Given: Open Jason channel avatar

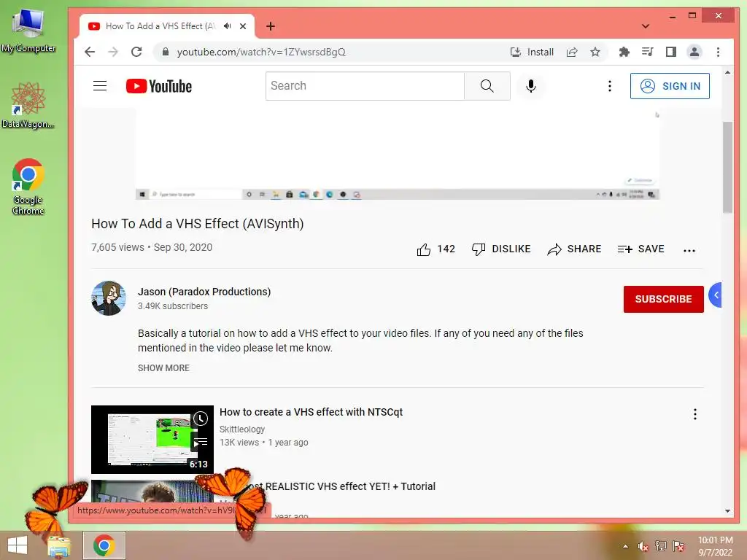Looking at the screenshot, I should point(109,298).
